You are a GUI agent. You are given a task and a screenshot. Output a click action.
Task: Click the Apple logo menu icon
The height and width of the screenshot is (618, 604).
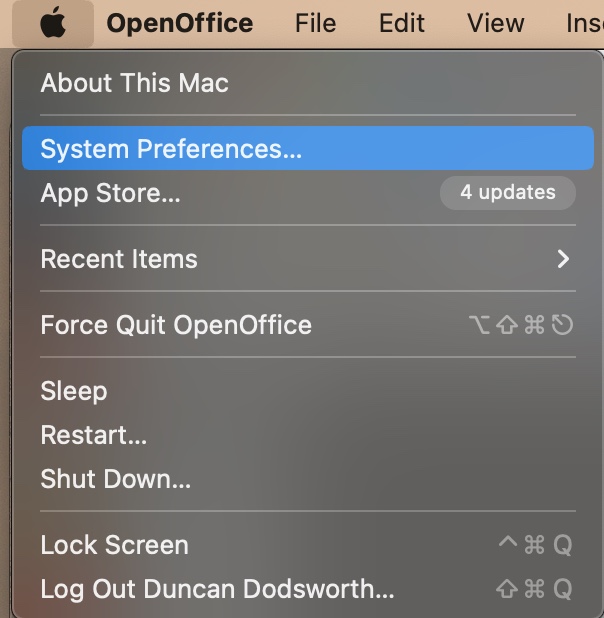[53, 23]
